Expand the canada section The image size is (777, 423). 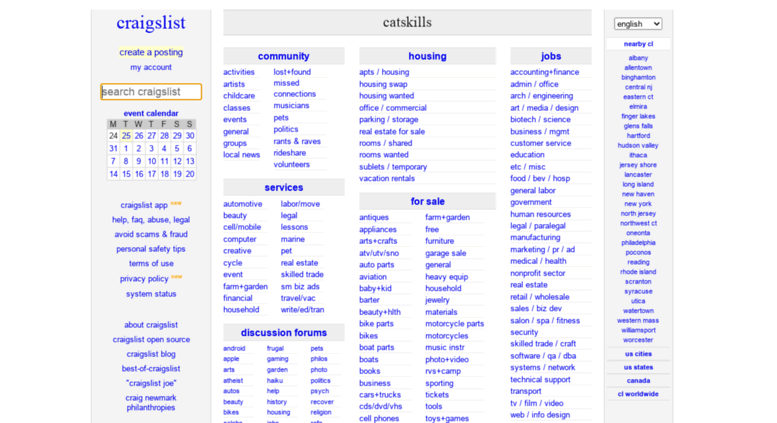pos(638,381)
